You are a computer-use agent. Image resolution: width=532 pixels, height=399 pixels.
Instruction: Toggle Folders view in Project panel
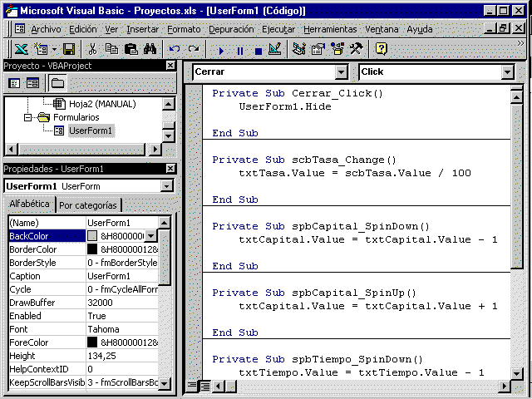[57, 83]
